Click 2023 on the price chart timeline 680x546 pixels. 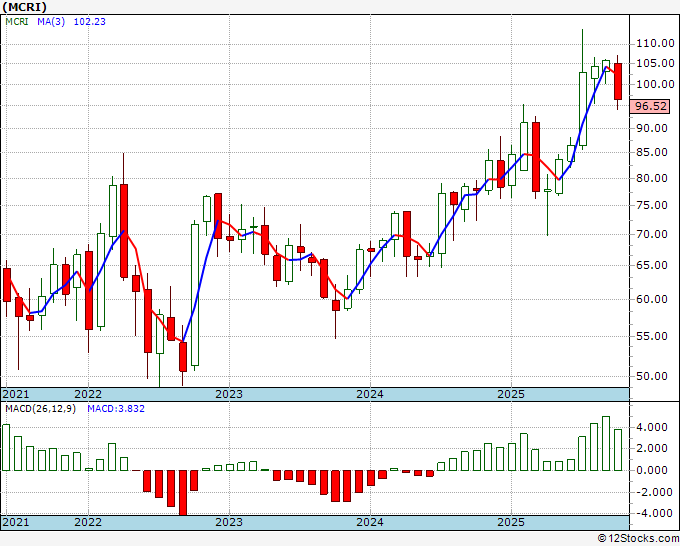229,394
